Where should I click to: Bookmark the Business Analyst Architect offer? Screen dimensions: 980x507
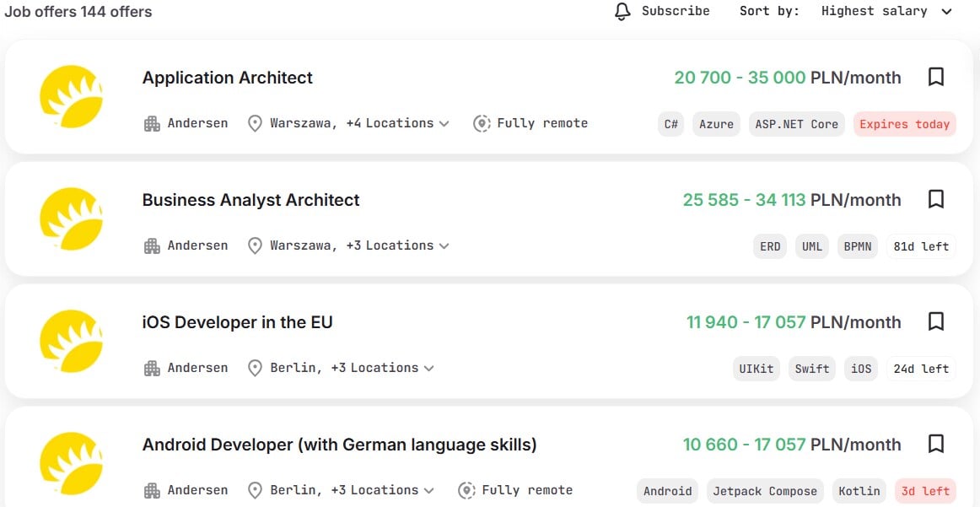click(x=935, y=199)
